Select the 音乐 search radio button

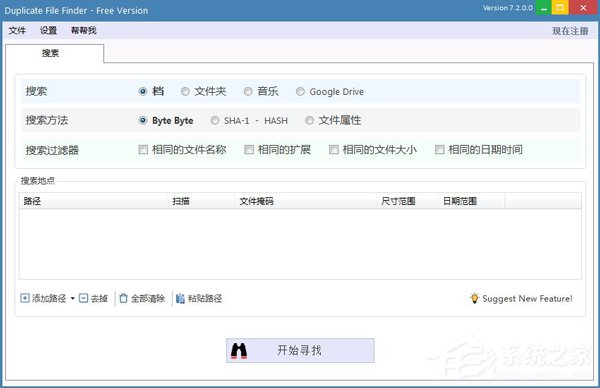248,91
